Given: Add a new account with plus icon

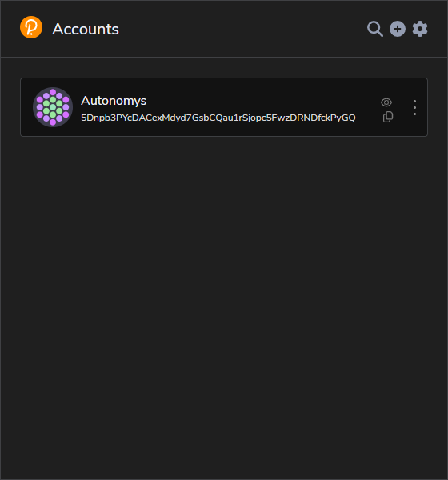Looking at the screenshot, I should pos(398,29).
